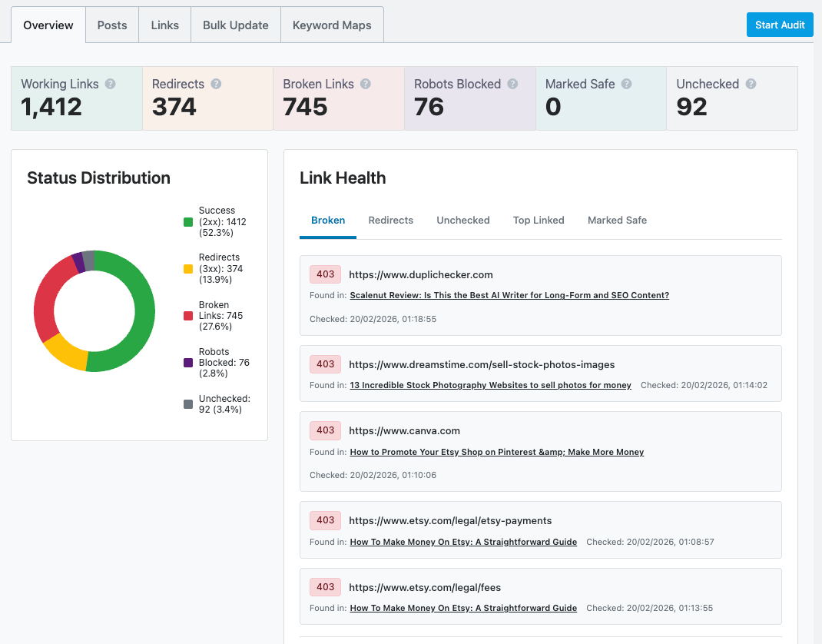822x644 pixels.
Task: Open the Keyword Maps tab
Action: pyautogui.click(x=332, y=25)
